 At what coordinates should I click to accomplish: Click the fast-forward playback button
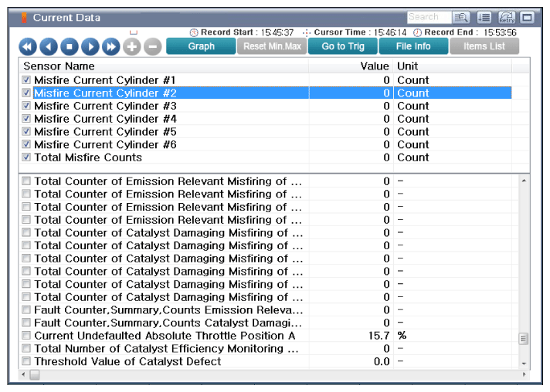111,47
